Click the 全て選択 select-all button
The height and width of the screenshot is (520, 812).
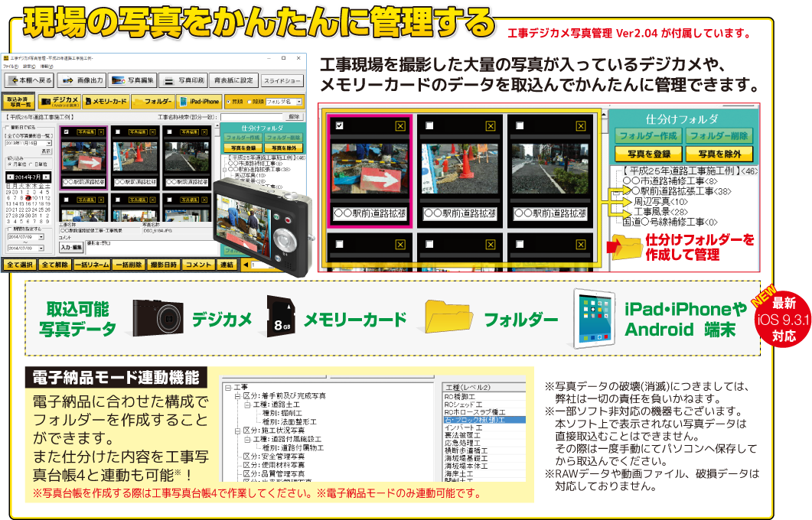tap(20, 265)
